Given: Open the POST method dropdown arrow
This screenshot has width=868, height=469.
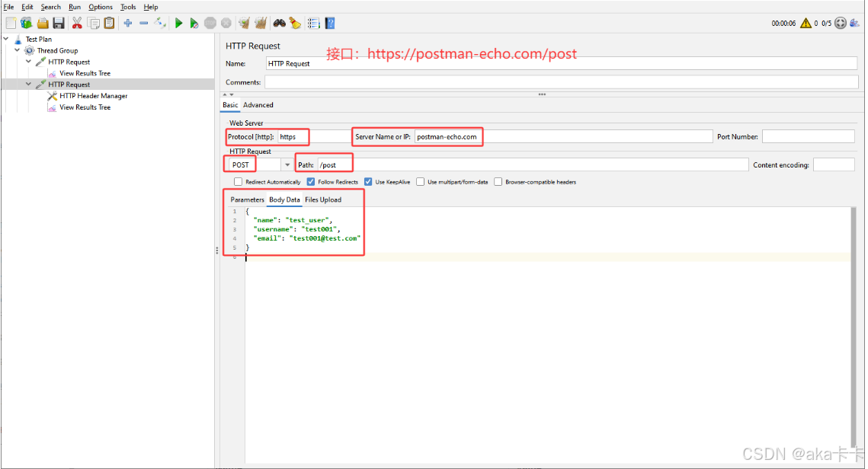Looking at the screenshot, I should click(x=287, y=164).
